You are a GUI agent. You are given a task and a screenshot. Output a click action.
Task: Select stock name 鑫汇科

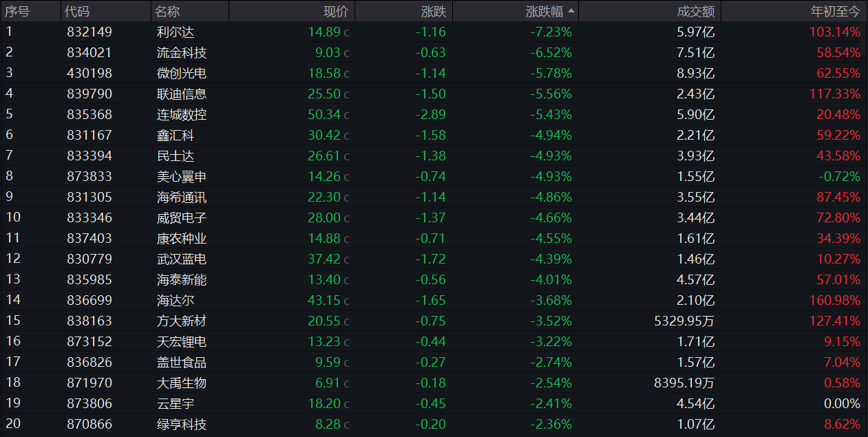point(176,135)
